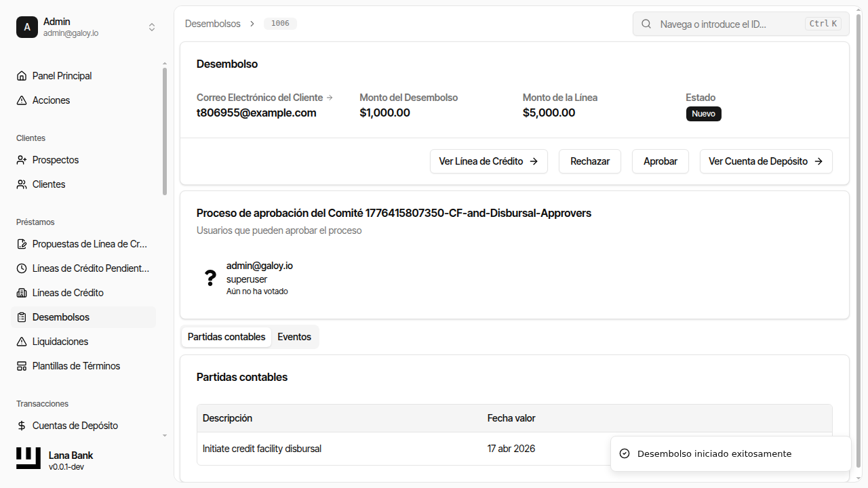The height and width of the screenshot is (488, 868).
Task: Open Ver Cuenta de Depósito
Action: [766, 161]
